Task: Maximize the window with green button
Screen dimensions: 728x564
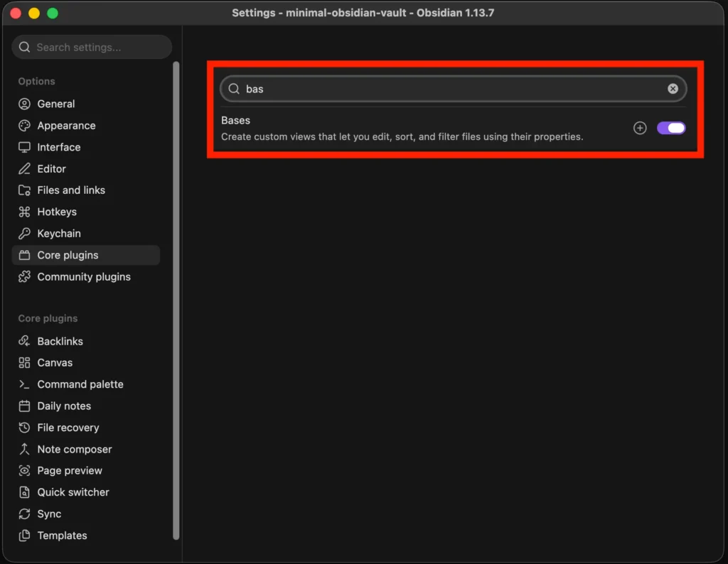Action: 53,13
